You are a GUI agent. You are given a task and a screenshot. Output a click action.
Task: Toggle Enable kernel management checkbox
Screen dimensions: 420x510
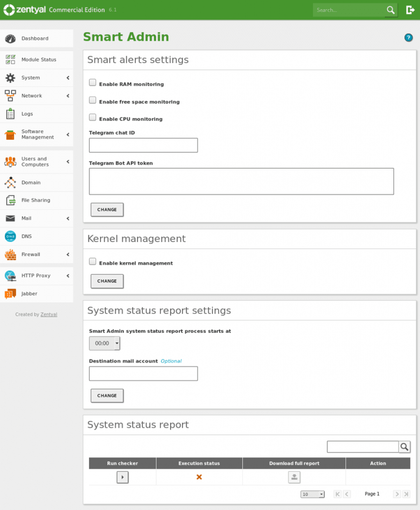click(93, 261)
